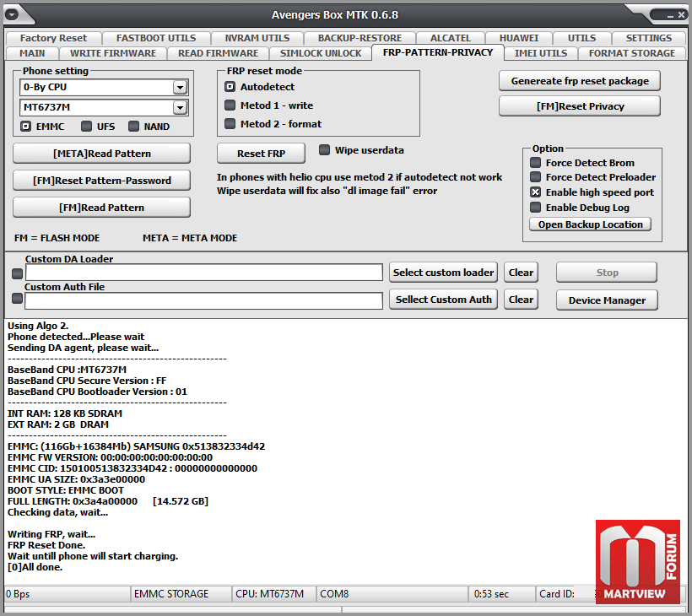The image size is (692, 616).
Task: Disable Enable high speed port checkbox
Action: 535,192
